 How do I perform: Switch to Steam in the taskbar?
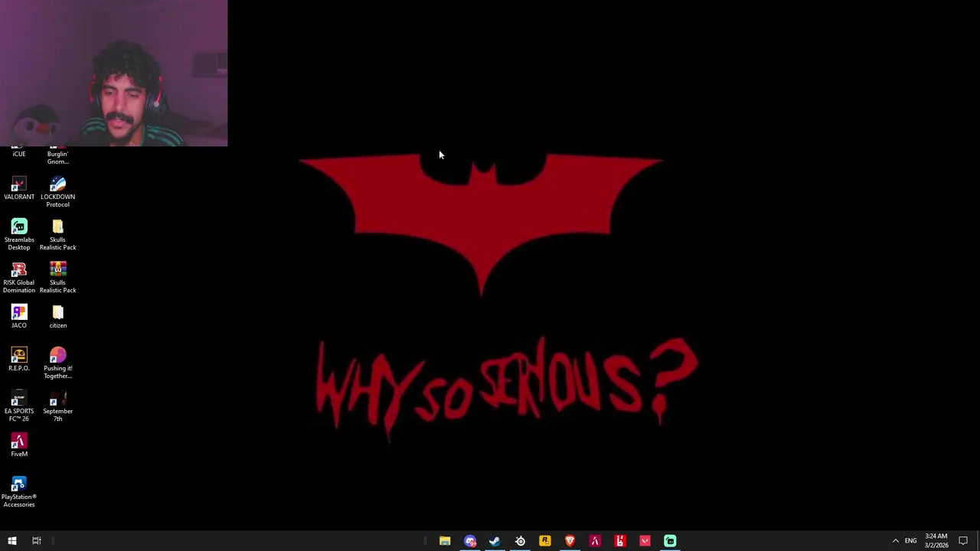495,541
